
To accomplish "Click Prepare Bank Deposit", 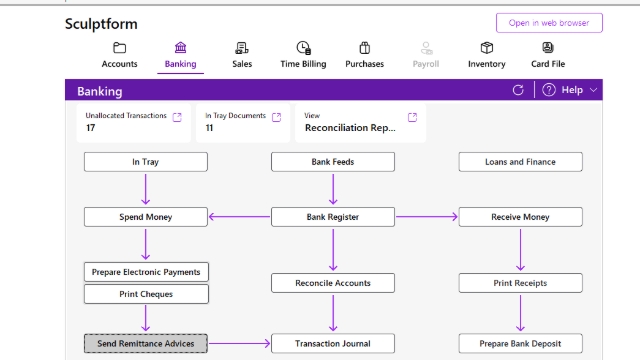I will [x=520, y=344].
